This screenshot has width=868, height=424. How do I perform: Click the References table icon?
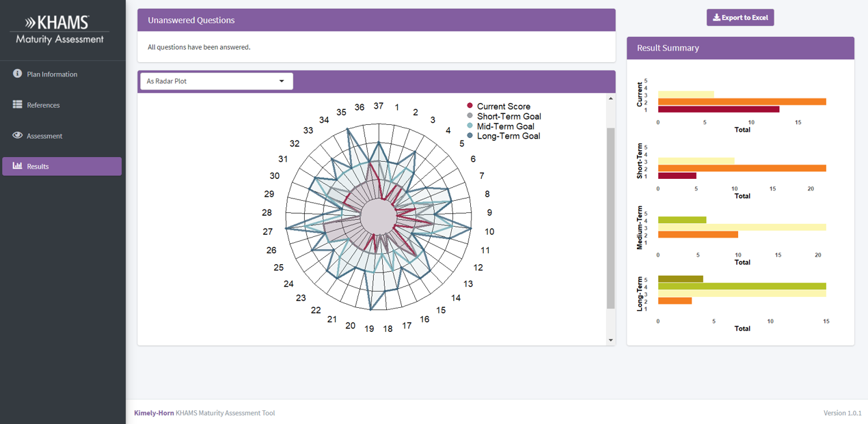(17, 104)
